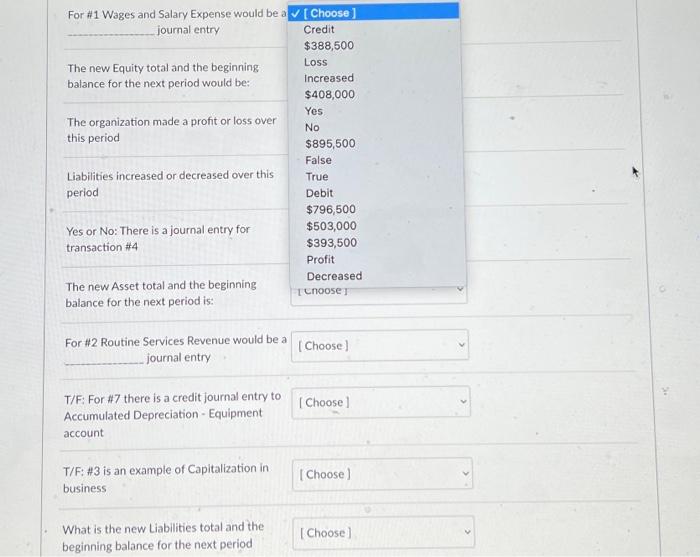Pick $796,500 from the dropdown options
700x557 pixels.
[331, 209]
